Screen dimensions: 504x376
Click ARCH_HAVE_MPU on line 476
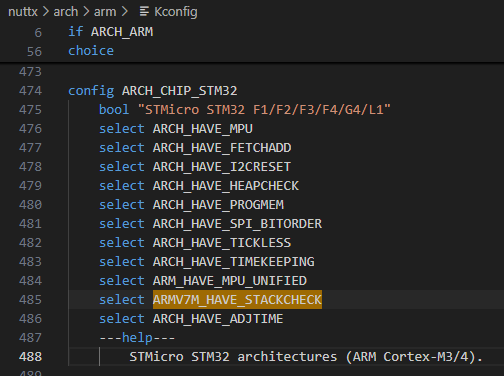203,129
